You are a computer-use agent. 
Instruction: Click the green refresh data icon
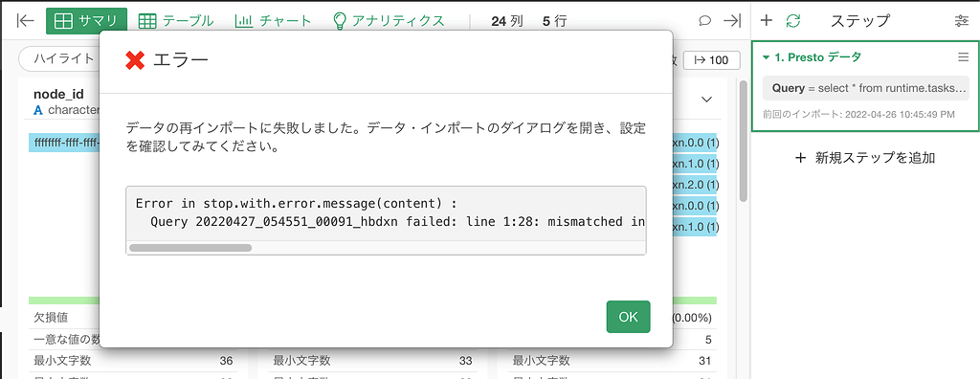pos(793,21)
